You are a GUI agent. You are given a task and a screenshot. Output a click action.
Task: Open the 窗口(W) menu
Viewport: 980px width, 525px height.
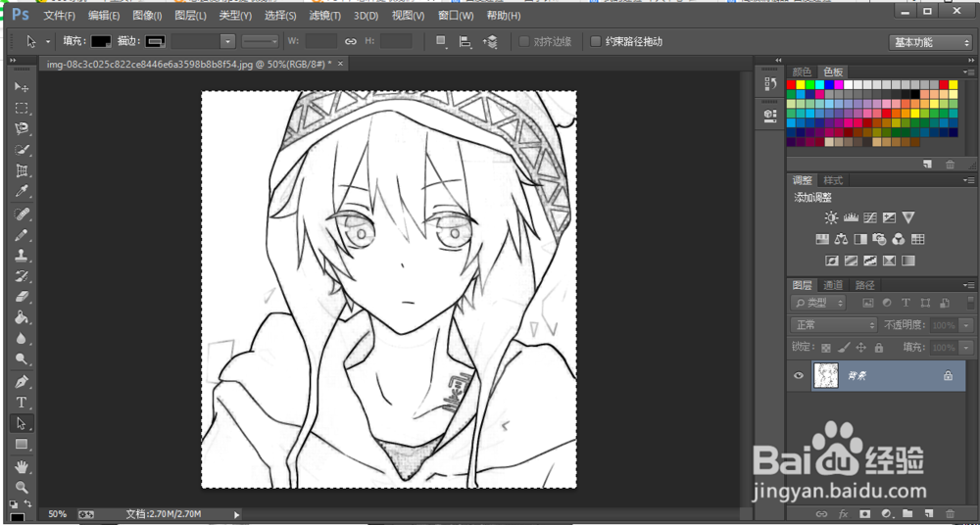pyautogui.click(x=456, y=16)
